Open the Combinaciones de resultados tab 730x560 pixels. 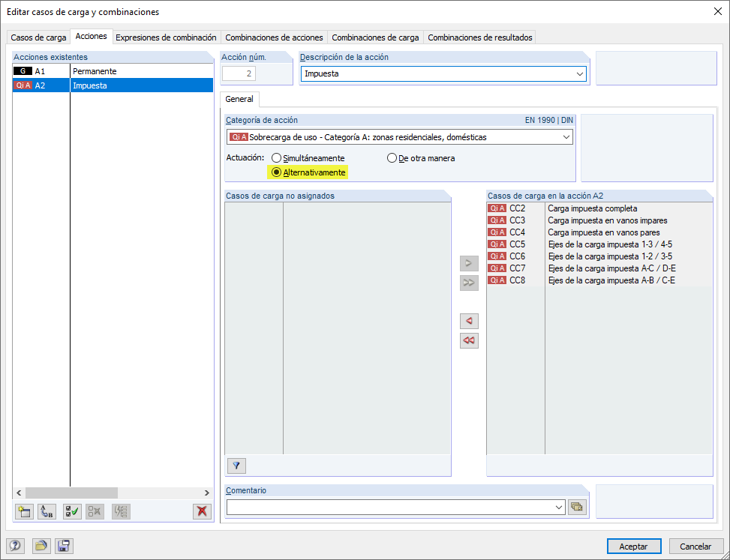tap(480, 37)
